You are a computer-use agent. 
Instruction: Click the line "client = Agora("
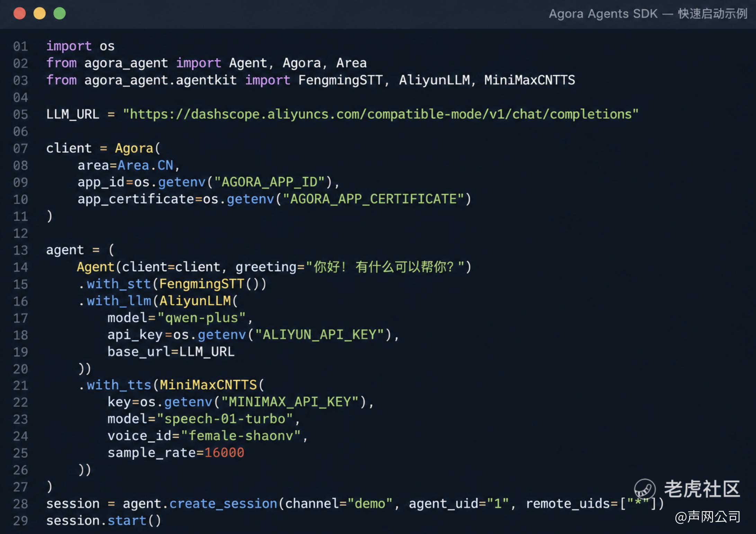pos(103,148)
